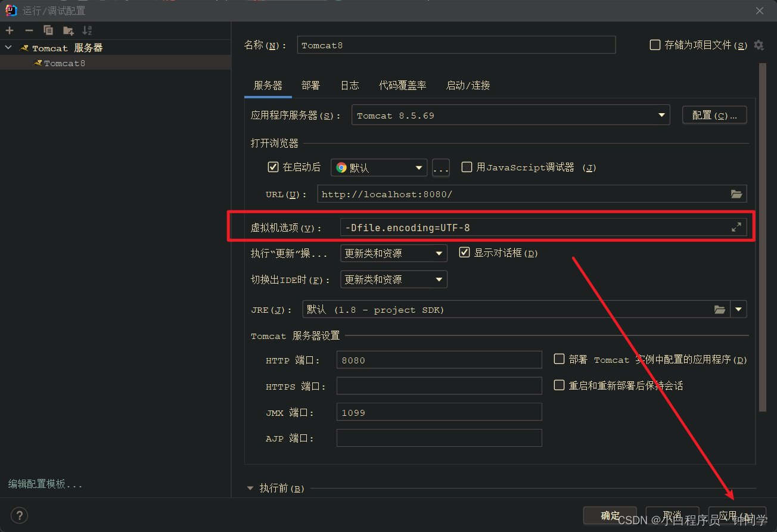Open settings gear next to store as project file
The height and width of the screenshot is (532, 777).
(x=759, y=45)
